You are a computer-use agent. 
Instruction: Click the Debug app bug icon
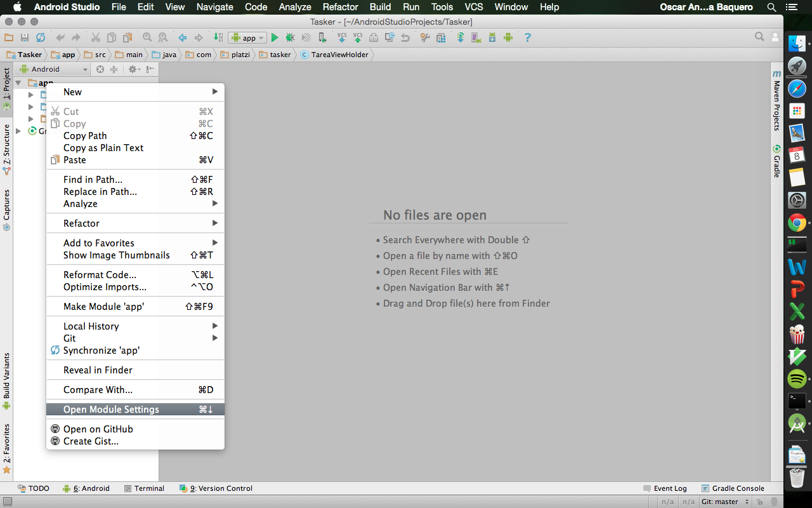click(x=291, y=37)
